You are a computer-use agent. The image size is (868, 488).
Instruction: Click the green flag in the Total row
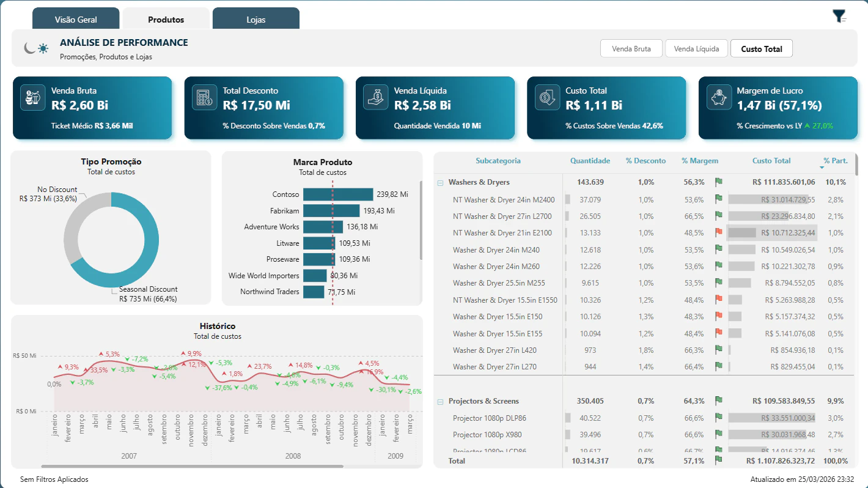[x=719, y=460]
